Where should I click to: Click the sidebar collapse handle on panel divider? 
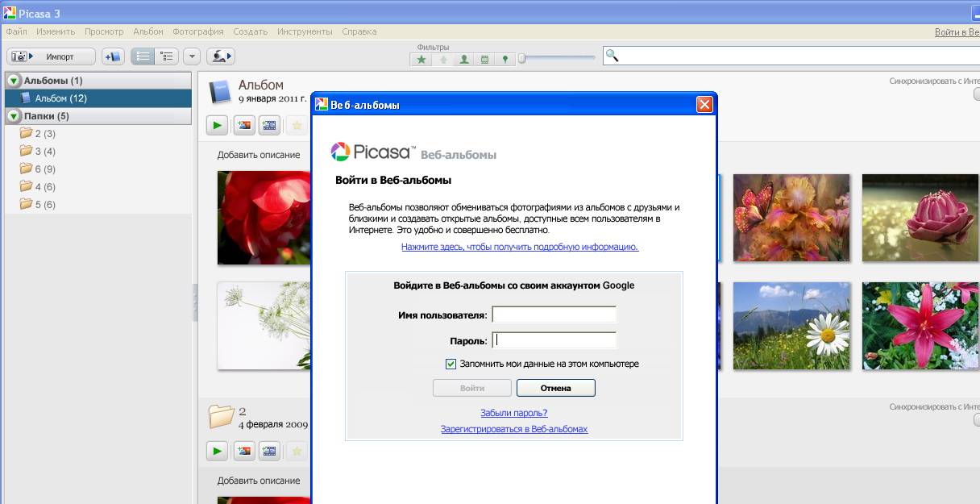click(195, 302)
